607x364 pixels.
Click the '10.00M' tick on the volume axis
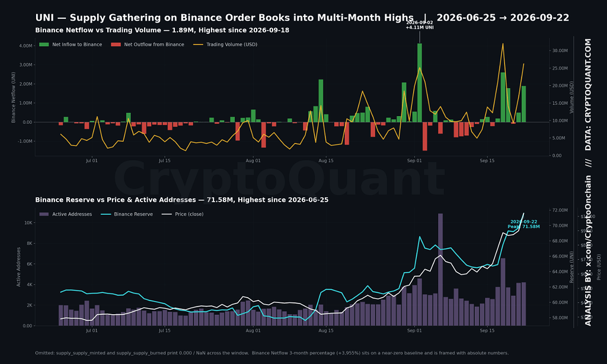pyautogui.click(x=560, y=121)
